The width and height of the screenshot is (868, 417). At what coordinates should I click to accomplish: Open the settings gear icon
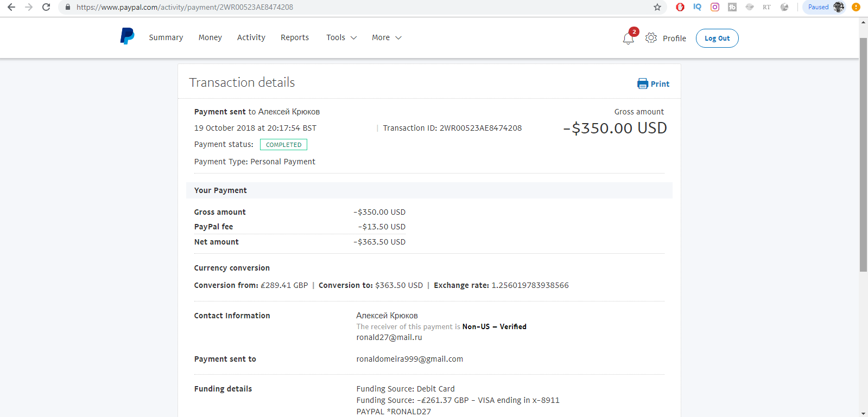click(651, 38)
